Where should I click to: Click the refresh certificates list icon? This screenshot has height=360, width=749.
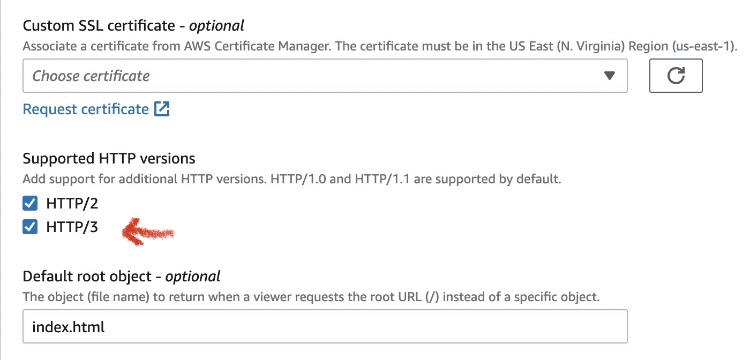pyautogui.click(x=675, y=75)
